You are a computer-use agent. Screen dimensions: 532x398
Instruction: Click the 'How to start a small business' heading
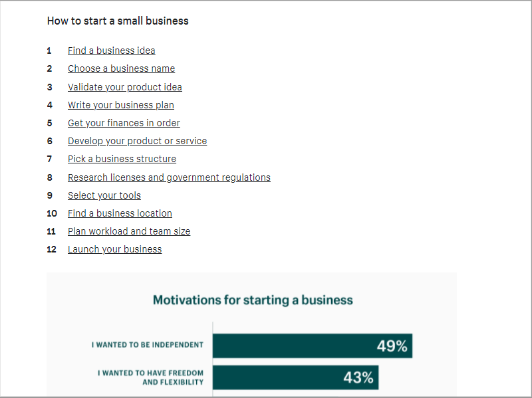(118, 21)
